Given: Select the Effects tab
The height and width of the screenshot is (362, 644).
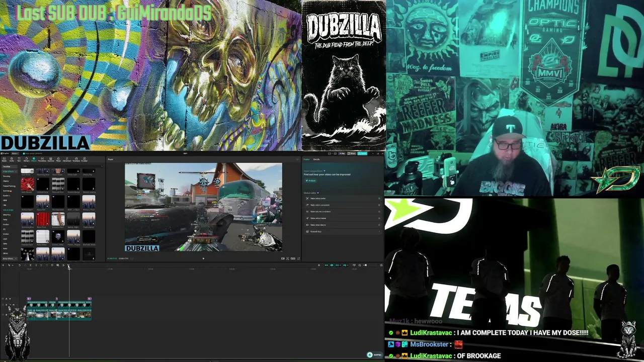Looking at the screenshot, I should coord(34,160).
